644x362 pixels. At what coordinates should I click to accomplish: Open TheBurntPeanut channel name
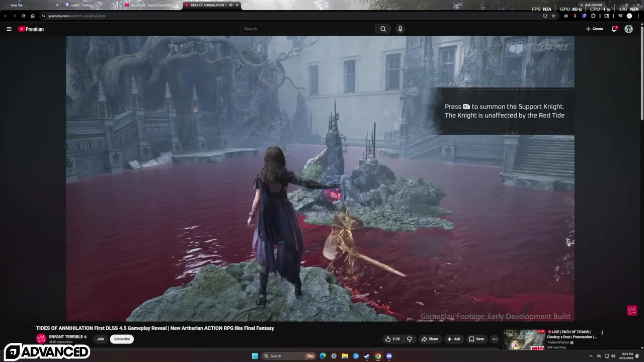tap(559, 342)
